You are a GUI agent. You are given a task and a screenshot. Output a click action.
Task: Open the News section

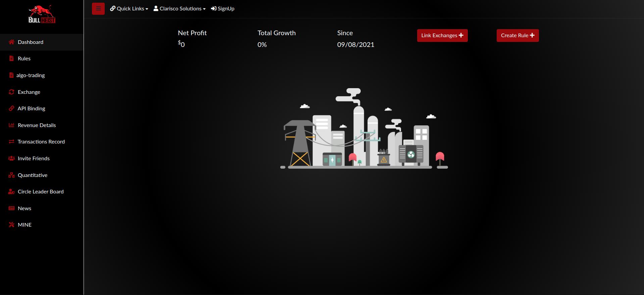point(42,209)
